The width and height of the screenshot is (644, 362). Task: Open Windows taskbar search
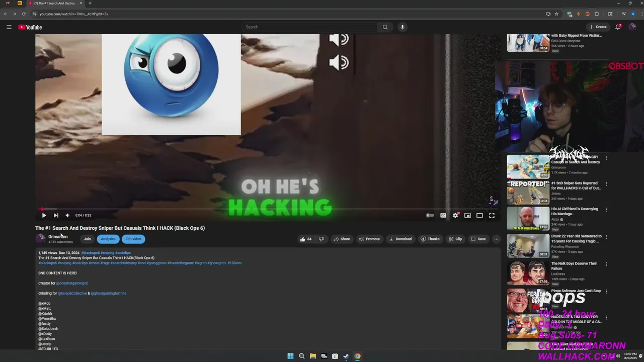coord(301,356)
